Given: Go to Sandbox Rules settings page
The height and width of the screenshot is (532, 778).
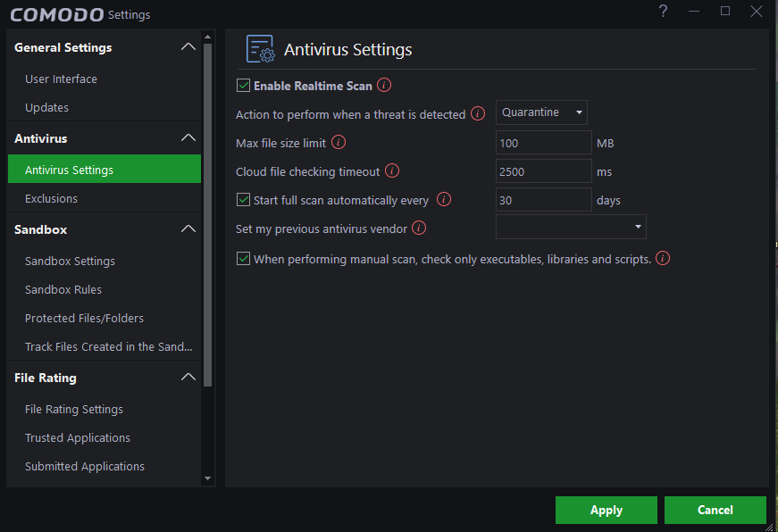Looking at the screenshot, I should pos(63,289).
